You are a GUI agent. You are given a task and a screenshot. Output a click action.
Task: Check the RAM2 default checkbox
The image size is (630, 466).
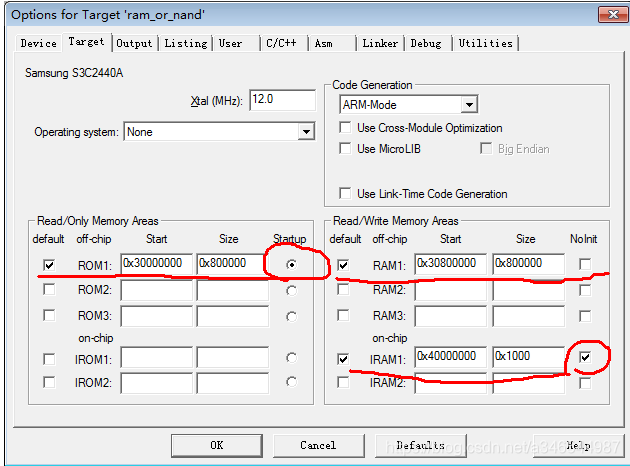[343, 290]
